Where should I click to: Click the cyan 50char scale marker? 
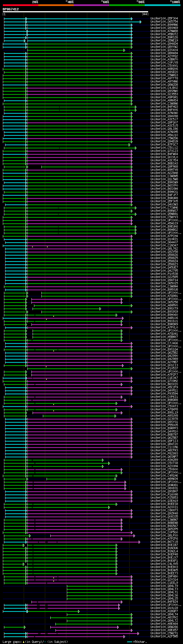(130, 642)
